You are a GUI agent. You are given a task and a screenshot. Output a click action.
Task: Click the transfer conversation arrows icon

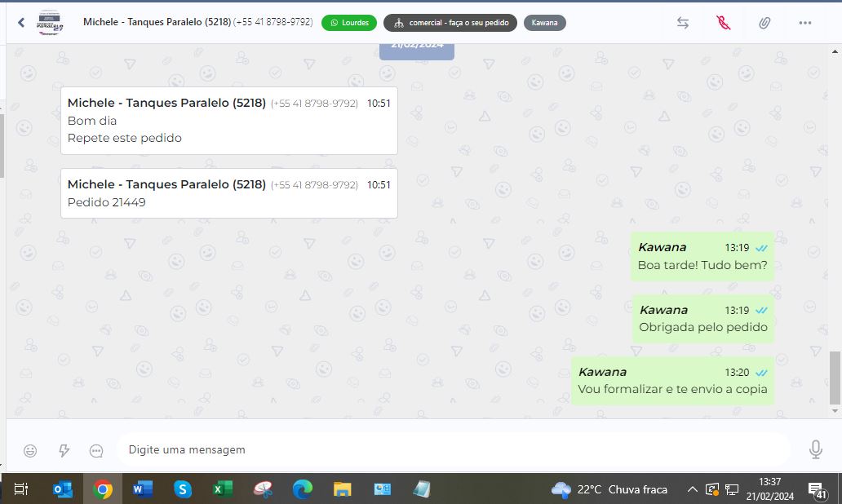click(x=683, y=23)
